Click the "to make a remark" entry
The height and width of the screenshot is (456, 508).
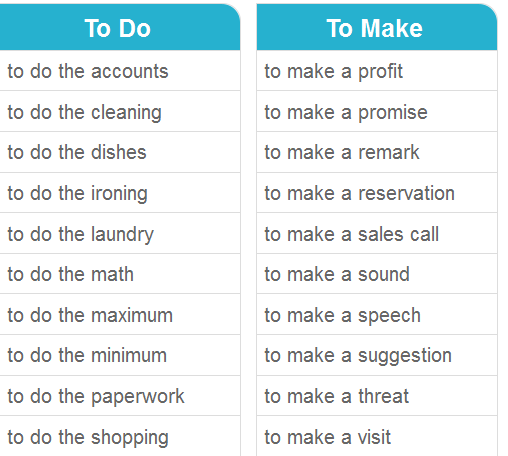(x=377, y=152)
